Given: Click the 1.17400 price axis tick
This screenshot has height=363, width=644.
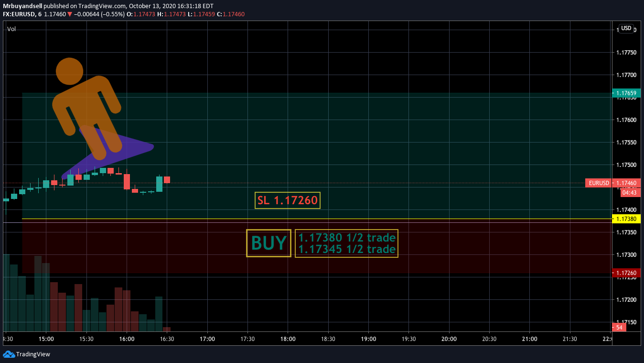Looking at the screenshot, I should point(626,210).
